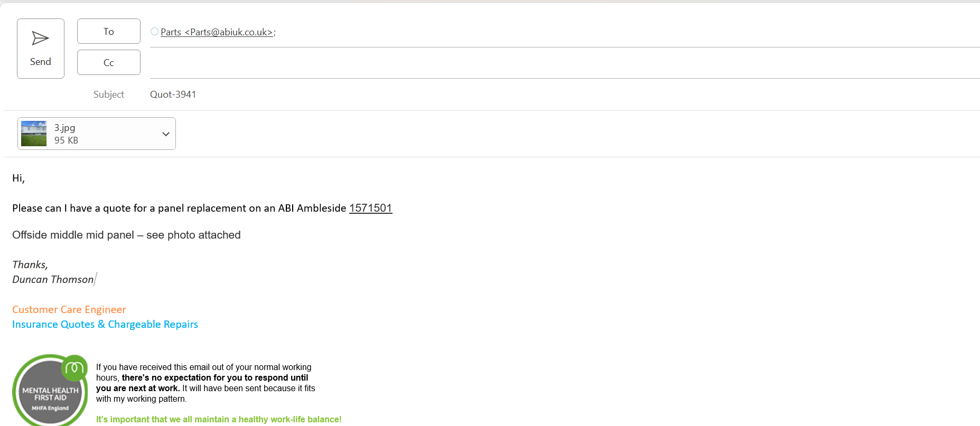Open the To recipients picker
The width and height of the screenshot is (980, 426).
coord(109,32)
